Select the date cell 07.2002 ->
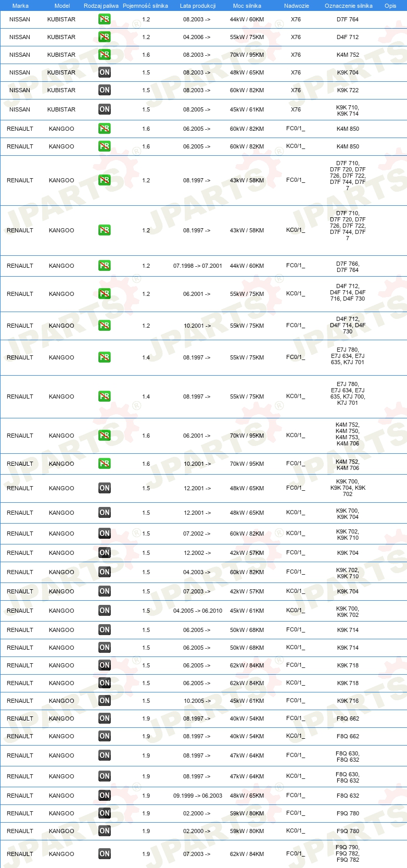 point(197,534)
